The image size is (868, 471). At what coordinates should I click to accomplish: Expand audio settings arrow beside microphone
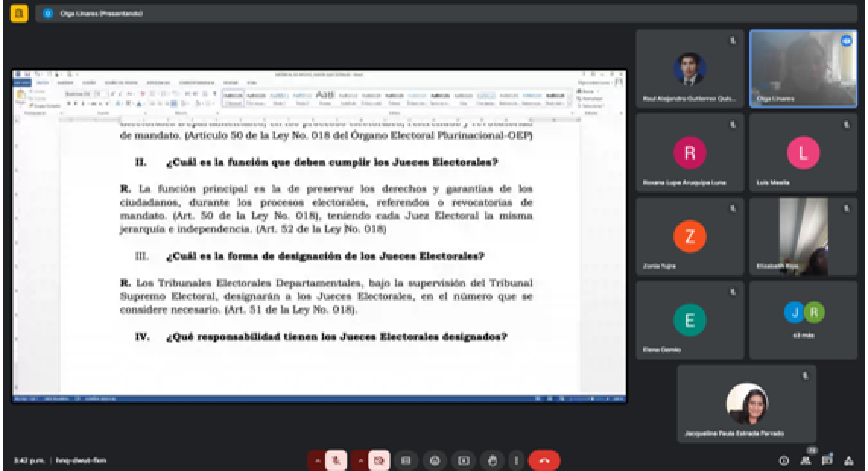coord(316,460)
